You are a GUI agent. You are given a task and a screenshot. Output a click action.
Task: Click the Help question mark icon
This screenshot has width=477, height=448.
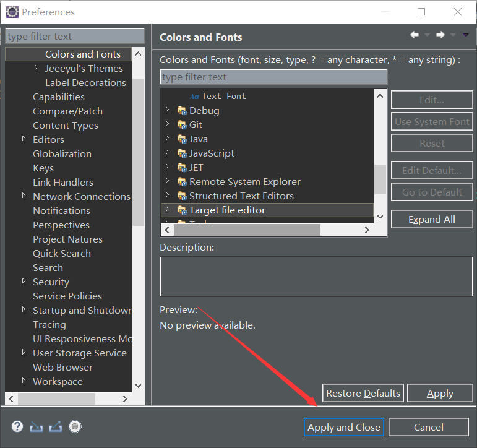17,426
